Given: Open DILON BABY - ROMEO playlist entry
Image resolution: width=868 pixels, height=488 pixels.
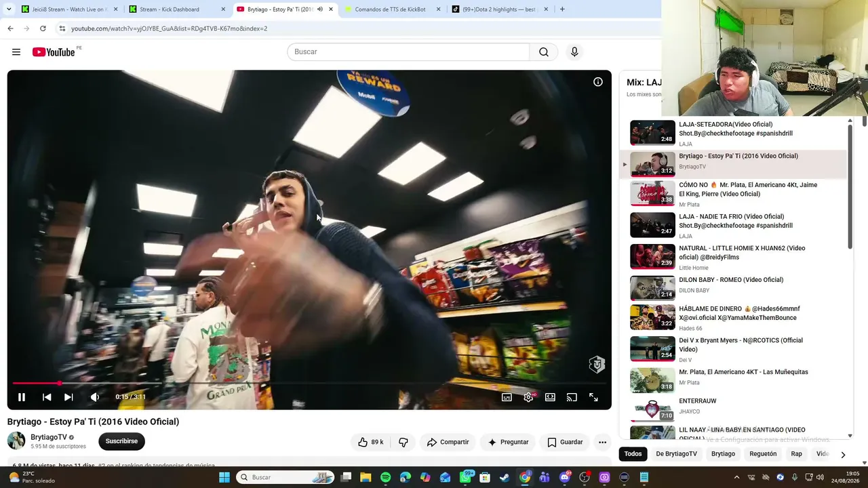Looking at the screenshot, I should click(x=732, y=289).
